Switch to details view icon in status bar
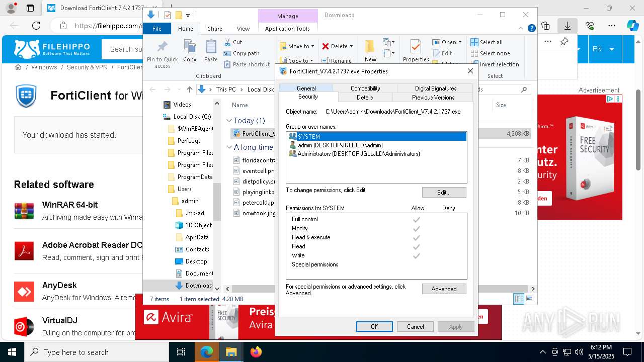The width and height of the screenshot is (644, 362). [519, 299]
